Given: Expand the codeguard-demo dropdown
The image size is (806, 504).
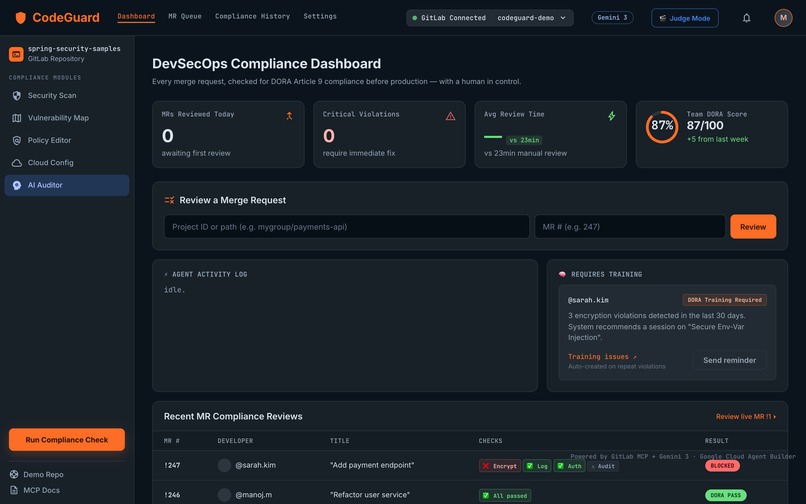Looking at the screenshot, I should coord(532,18).
